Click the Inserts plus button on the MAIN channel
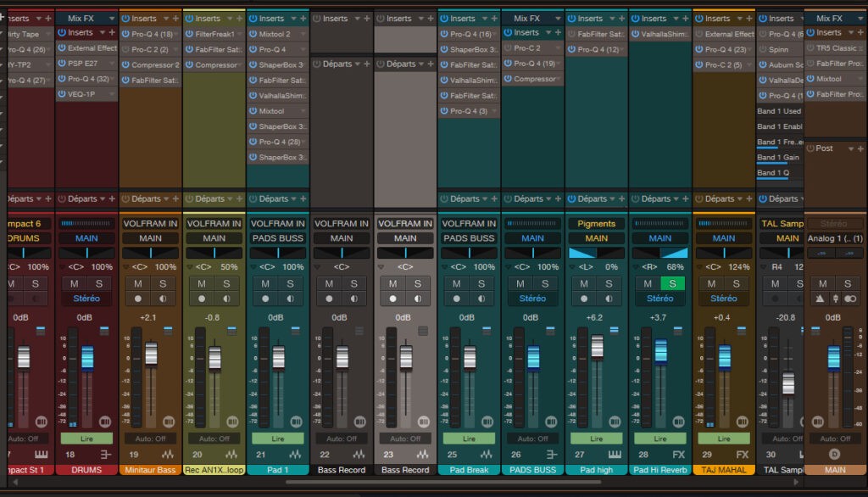 point(859,33)
